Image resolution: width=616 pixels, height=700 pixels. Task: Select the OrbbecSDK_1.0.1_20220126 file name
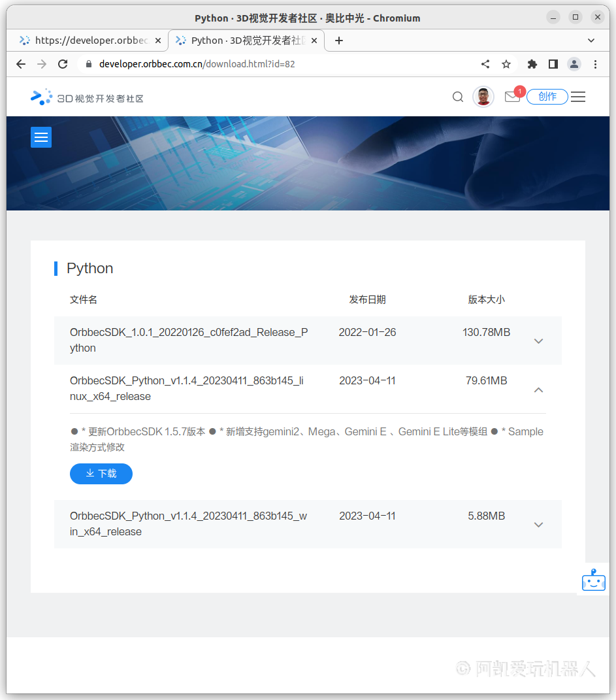pyautogui.click(x=189, y=340)
